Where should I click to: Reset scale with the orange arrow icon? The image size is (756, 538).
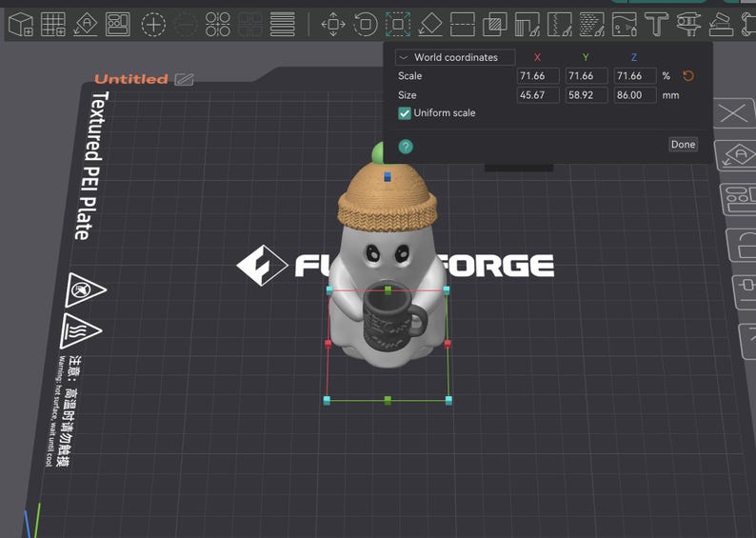(x=688, y=75)
